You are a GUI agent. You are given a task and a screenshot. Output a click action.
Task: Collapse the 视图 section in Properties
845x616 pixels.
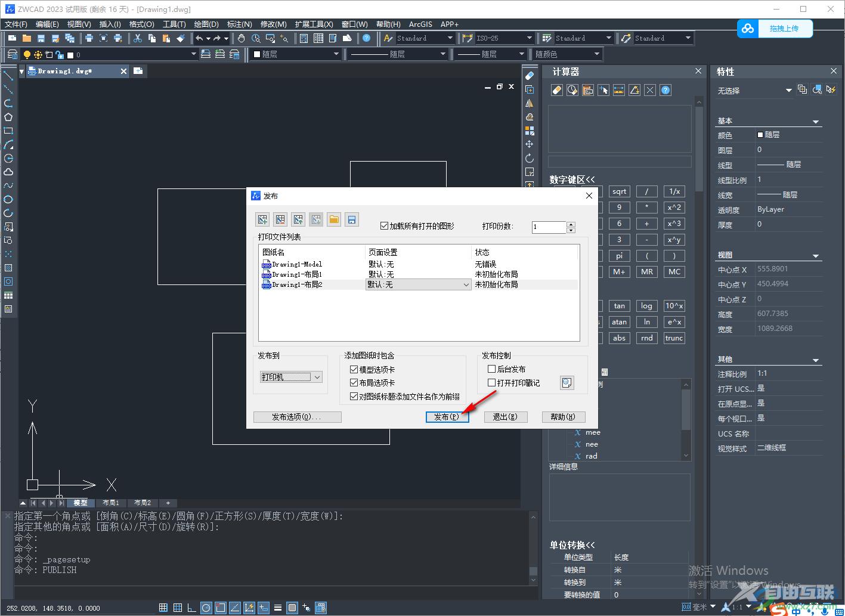pyautogui.click(x=816, y=256)
